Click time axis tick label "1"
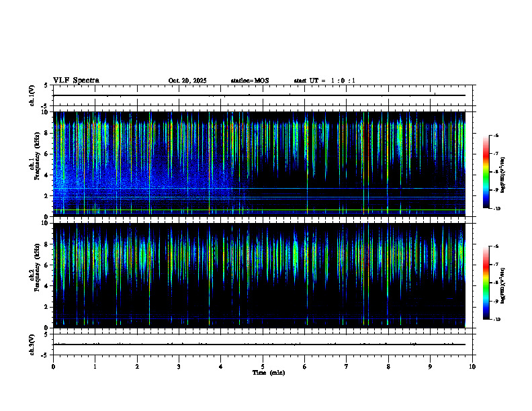 point(95,367)
